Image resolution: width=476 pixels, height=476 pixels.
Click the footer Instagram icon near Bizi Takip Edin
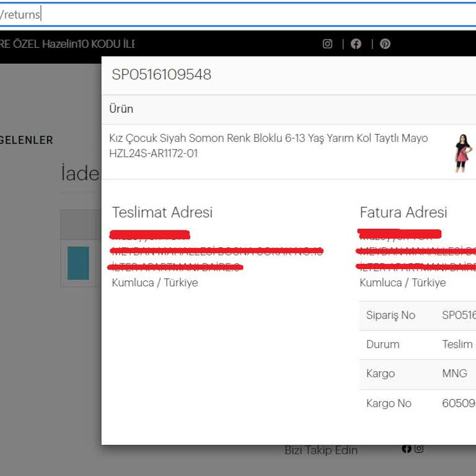coord(419,449)
